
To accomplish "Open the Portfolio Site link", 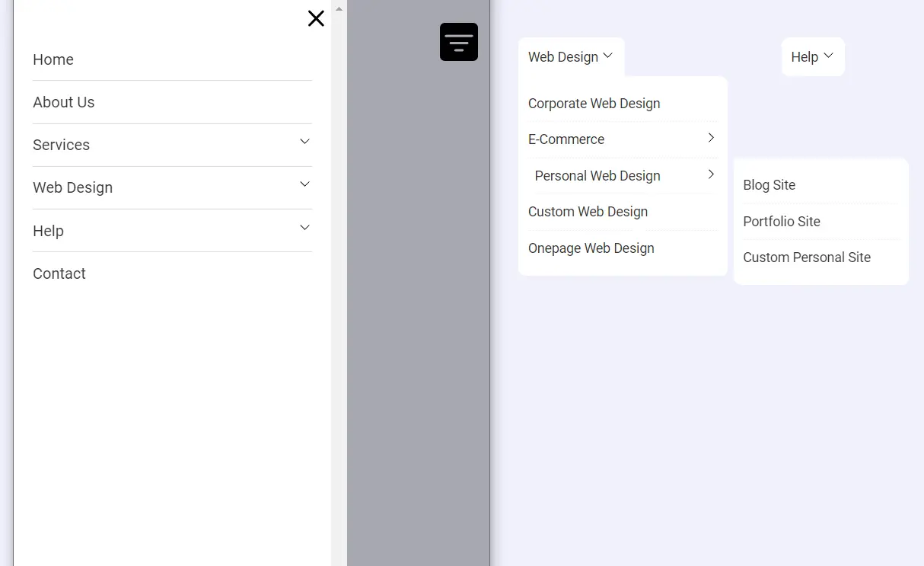I will coord(782,221).
